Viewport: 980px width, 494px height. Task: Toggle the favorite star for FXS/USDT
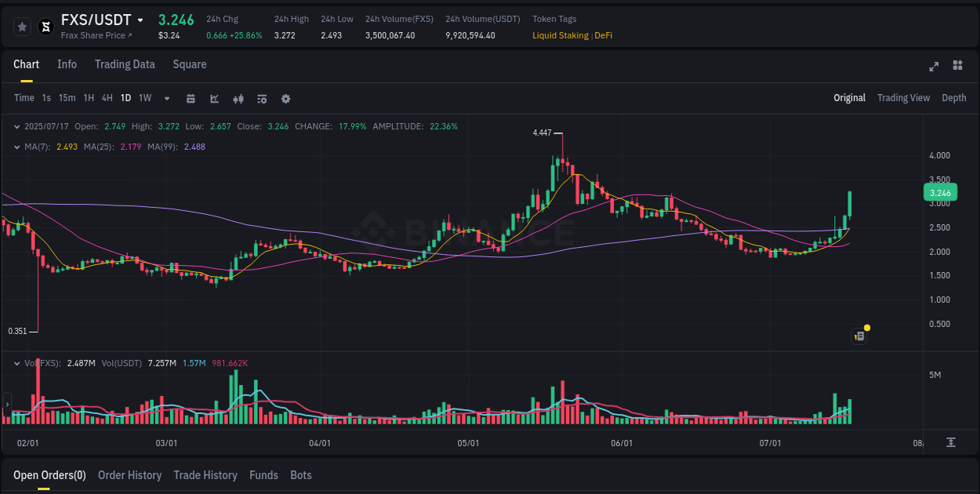click(22, 26)
